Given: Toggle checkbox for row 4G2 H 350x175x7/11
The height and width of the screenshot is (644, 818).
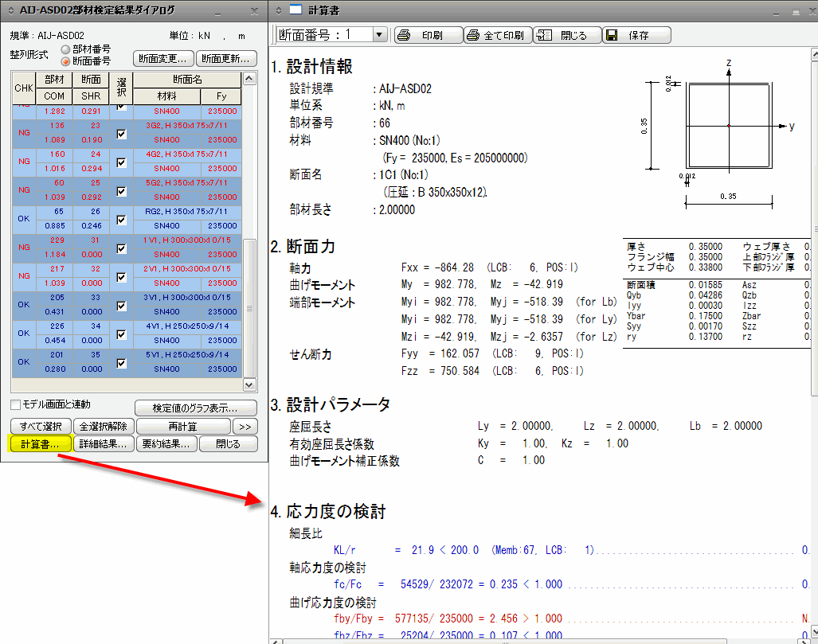Looking at the screenshot, I should click(x=121, y=162).
